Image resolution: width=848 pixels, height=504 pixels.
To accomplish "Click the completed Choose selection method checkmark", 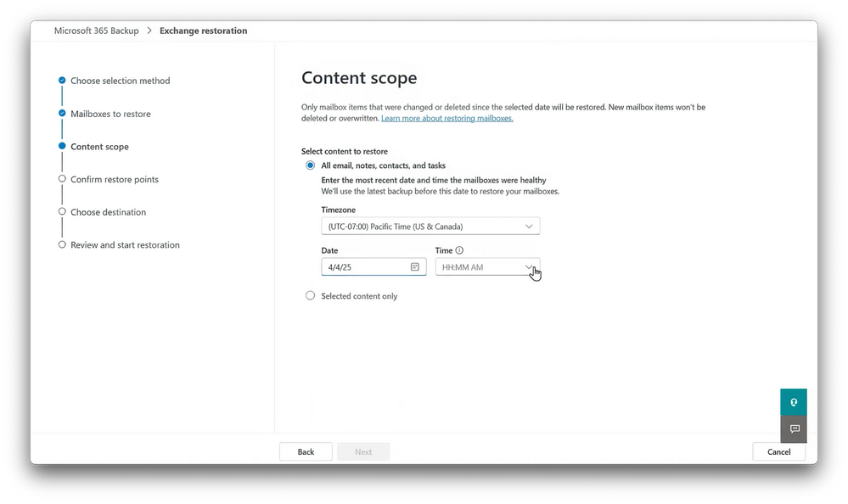I will coord(62,80).
